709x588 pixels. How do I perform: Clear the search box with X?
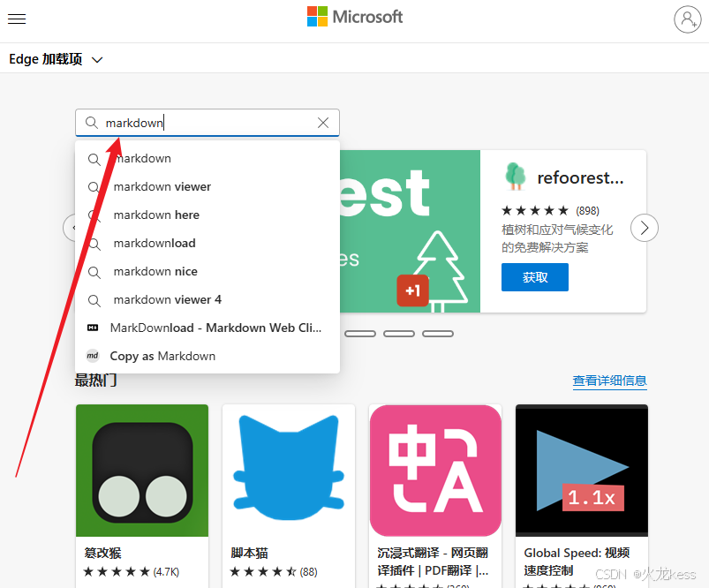point(323,123)
